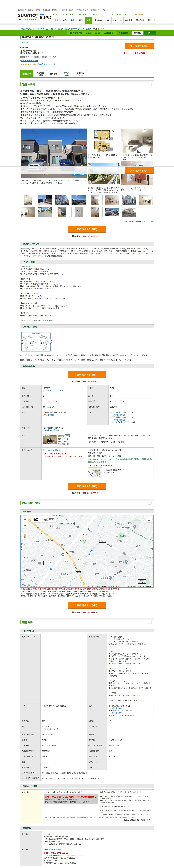Open the pamphlet image in inquiry row
This screenshot has width=174, height=868.
coord(95,473)
